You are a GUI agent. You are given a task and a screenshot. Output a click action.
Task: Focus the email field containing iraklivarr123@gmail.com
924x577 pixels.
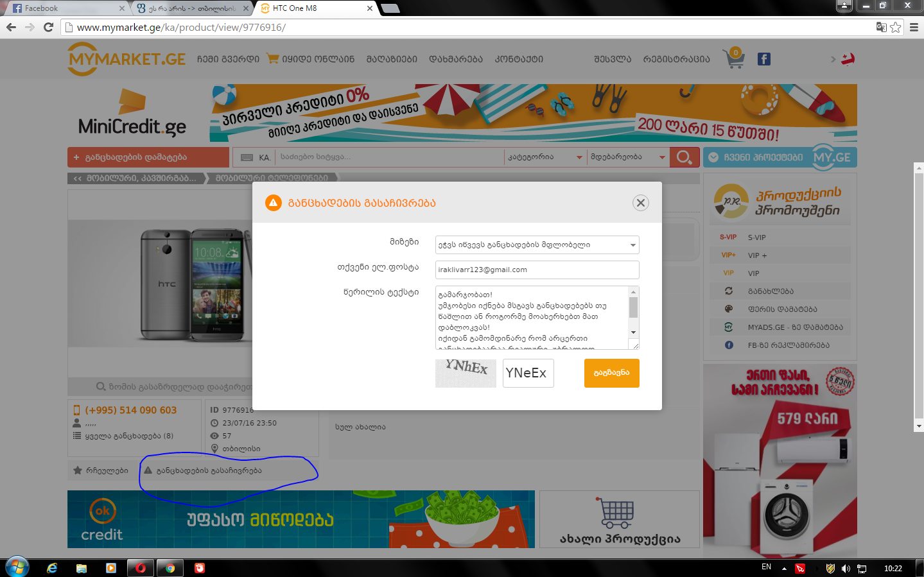537,270
